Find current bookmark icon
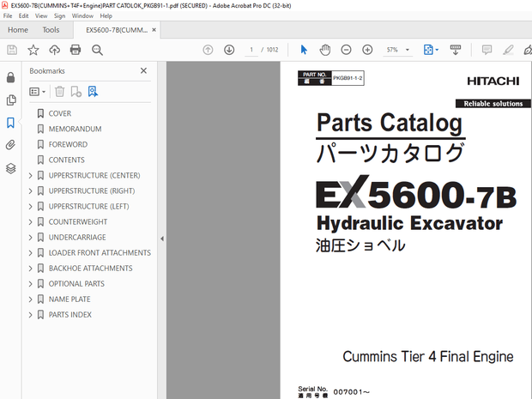The height and width of the screenshot is (399, 532). tap(93, 92)
